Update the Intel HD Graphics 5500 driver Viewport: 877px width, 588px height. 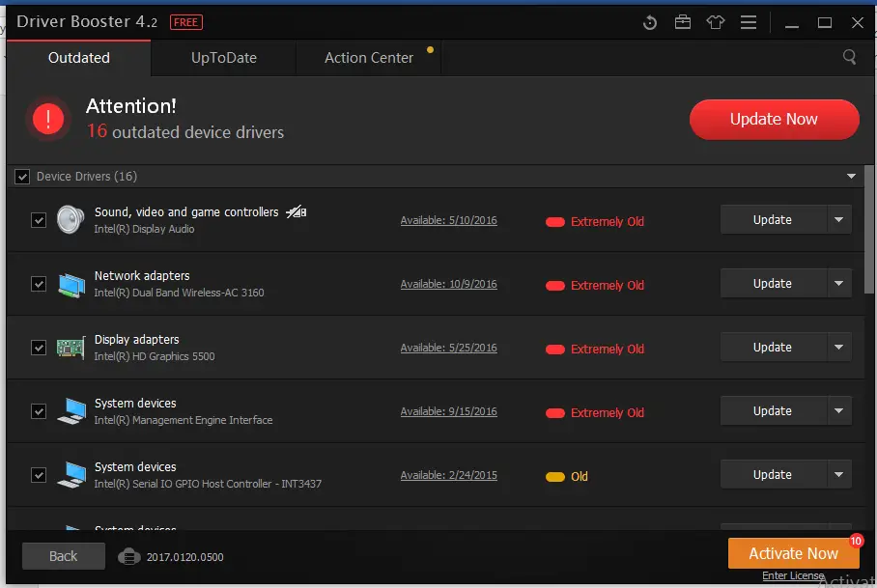click(773, 347)
